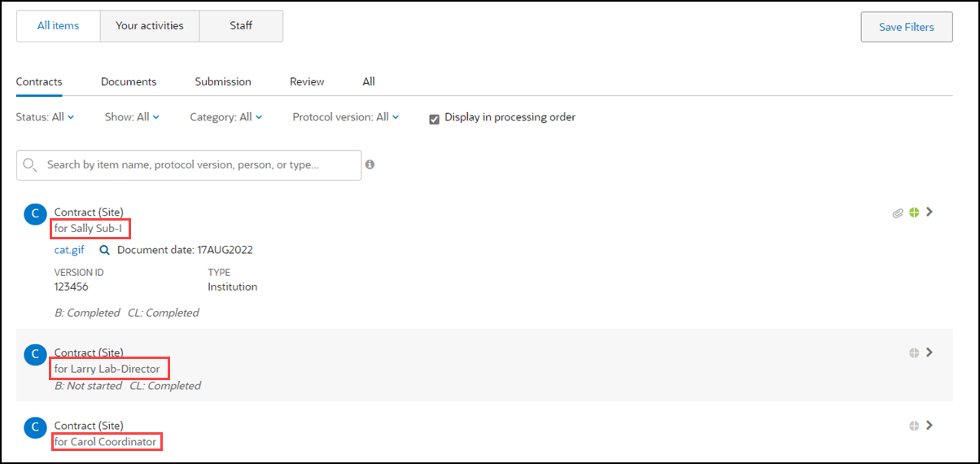Click the Save Filters button
Screen dimensions: 980x464
coord(907,27)
